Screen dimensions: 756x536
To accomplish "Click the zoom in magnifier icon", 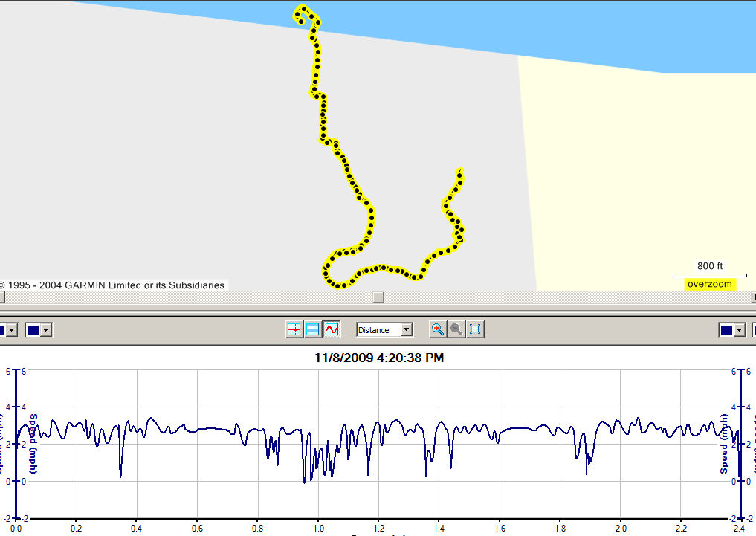I will point(438,329).
